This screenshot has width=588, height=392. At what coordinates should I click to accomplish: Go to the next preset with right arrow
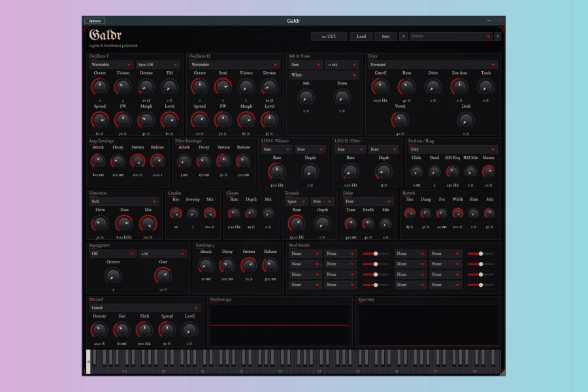[x=497, y=37]
